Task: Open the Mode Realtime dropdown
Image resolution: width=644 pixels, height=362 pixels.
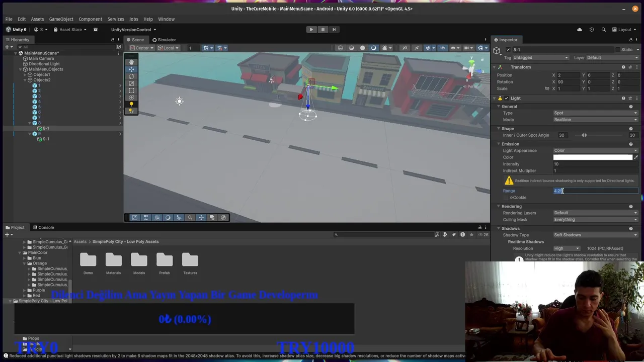Action: [x=596, y=120]
